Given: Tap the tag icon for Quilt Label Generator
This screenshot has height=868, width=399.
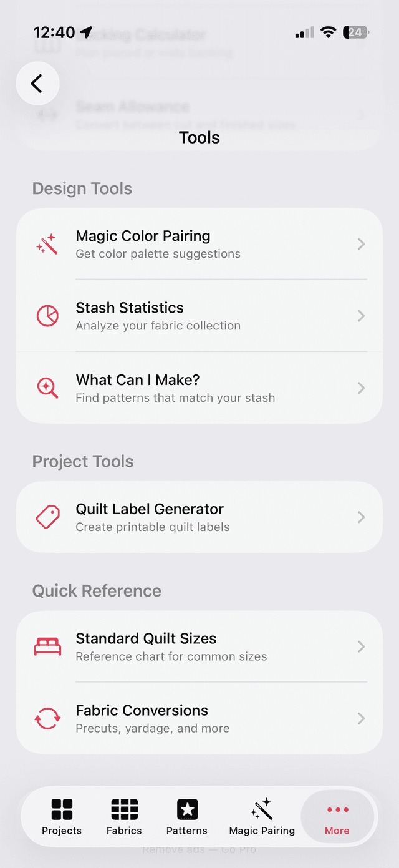Looking at the screenshot, I should pyautogui.click(x=47, y=517).
